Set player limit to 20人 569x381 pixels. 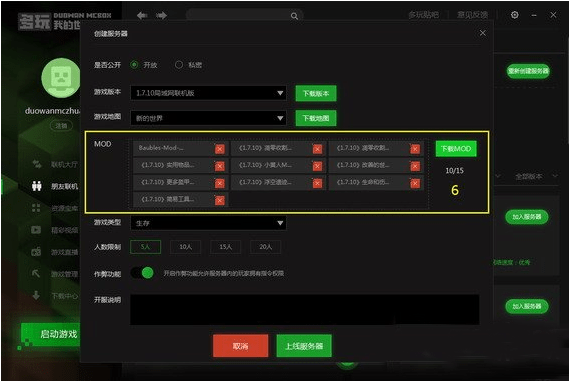tap(265, 247)
